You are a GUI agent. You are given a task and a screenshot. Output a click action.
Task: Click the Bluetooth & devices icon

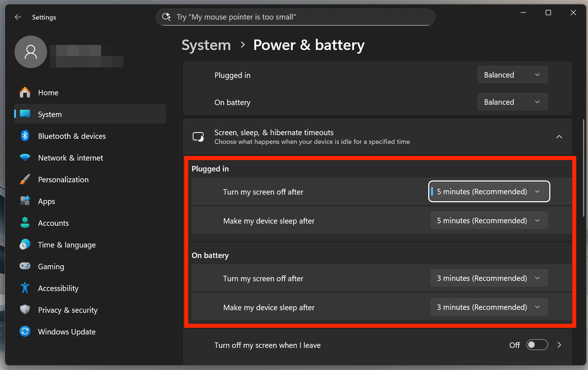tap(25, 136)
